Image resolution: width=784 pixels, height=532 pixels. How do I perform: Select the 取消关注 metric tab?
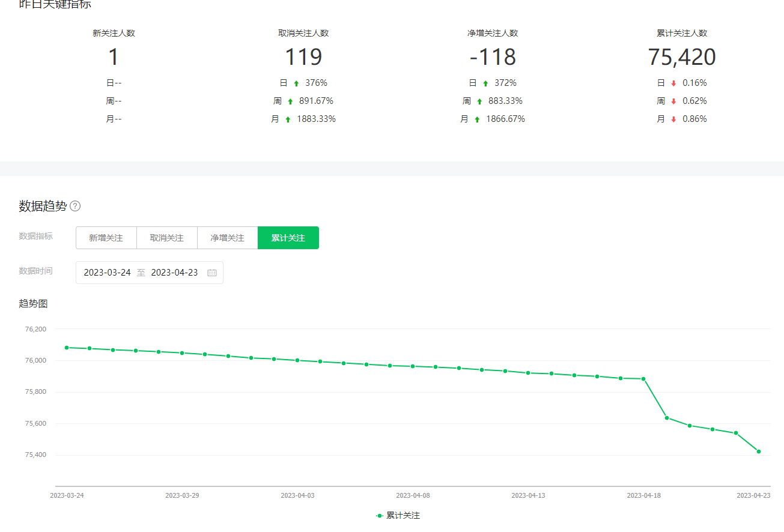click(x=167, y=238)
